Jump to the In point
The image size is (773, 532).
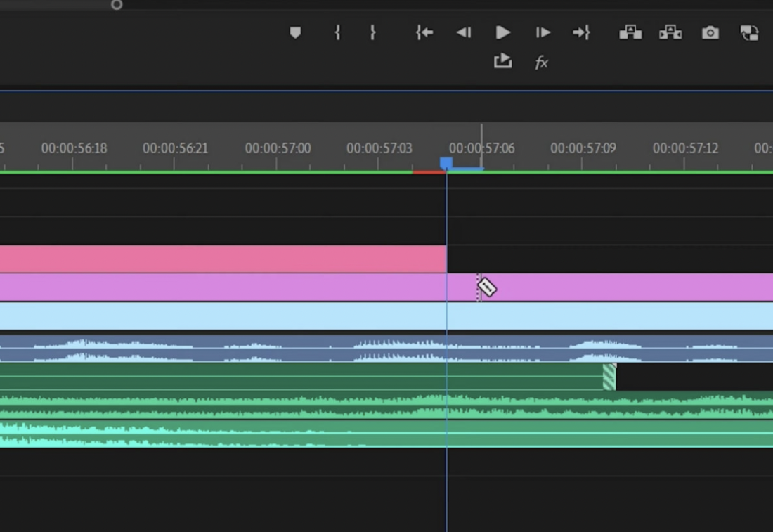[x=424, y=32]
